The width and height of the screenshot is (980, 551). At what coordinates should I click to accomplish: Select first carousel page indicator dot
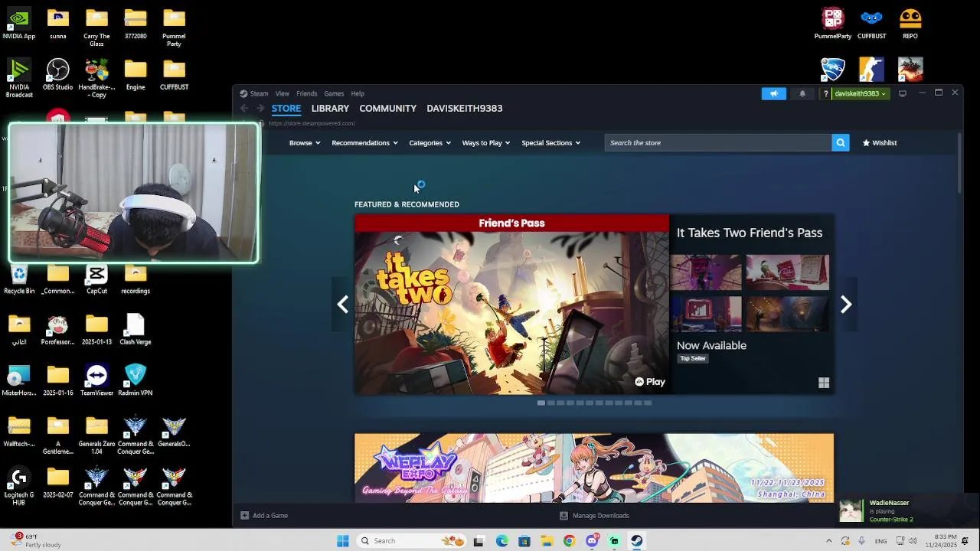[541, 403]
